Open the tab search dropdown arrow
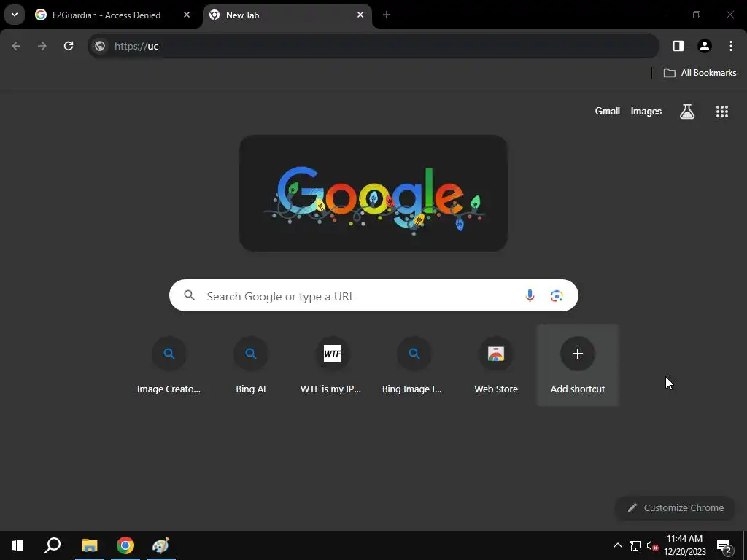 tap(15, 15)
